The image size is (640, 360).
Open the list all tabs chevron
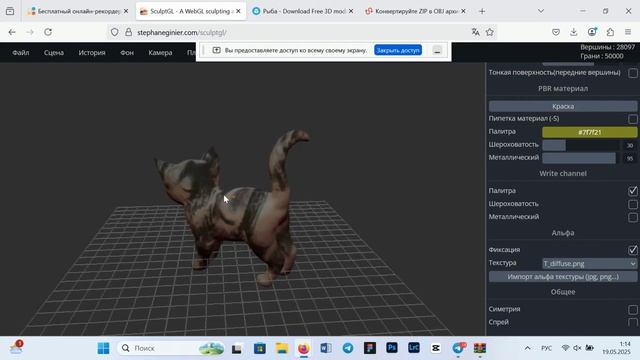coord(541,11)
